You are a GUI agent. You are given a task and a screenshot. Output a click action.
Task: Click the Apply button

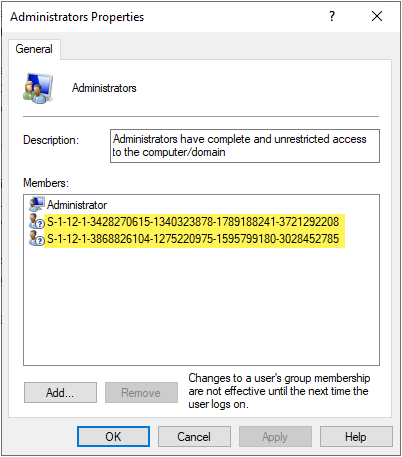[x=275, y=437]
